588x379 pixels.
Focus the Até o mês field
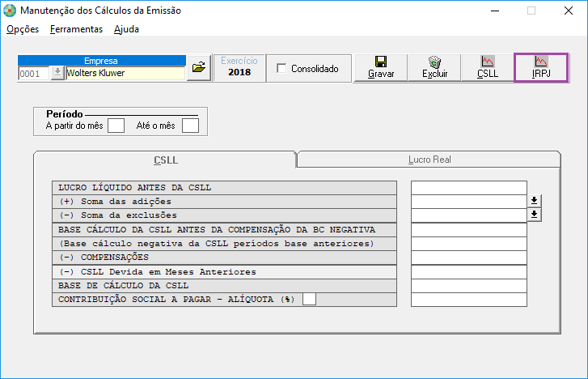tap(190, 126)
